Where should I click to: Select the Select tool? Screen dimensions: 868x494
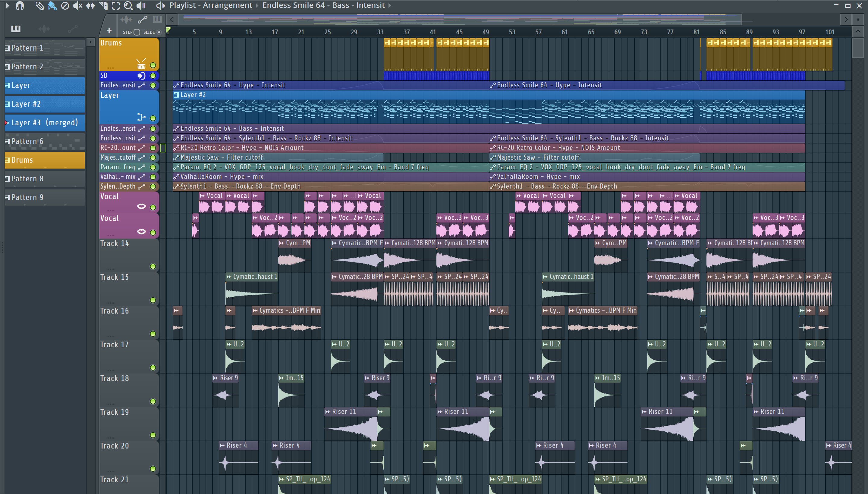click(x=116, y=5)
